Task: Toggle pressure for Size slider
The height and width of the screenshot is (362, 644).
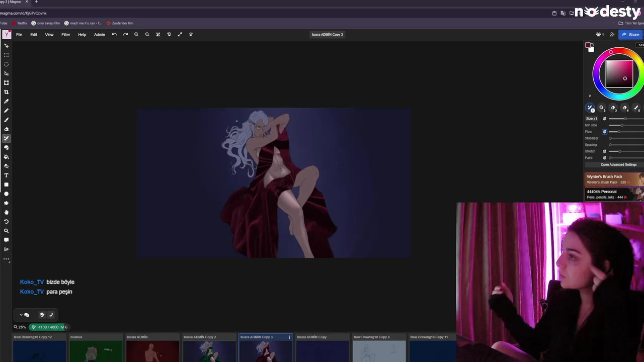Action: click(x=605, y=119)
